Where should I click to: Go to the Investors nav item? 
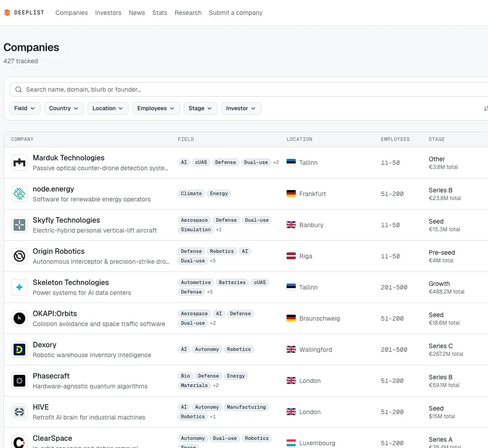(x=108, y=13)
